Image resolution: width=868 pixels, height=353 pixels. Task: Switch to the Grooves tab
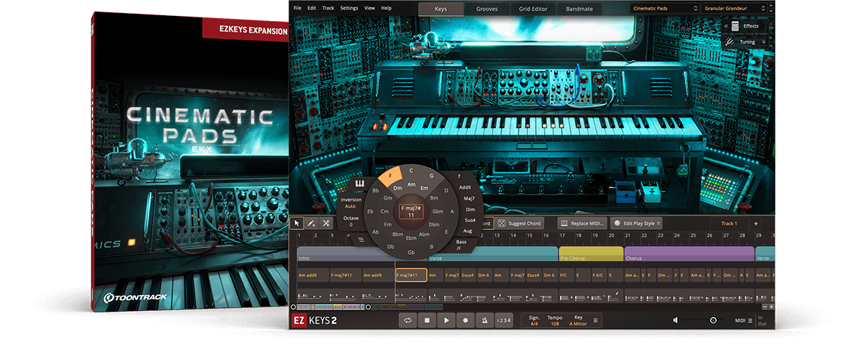(x=486, y=9)
